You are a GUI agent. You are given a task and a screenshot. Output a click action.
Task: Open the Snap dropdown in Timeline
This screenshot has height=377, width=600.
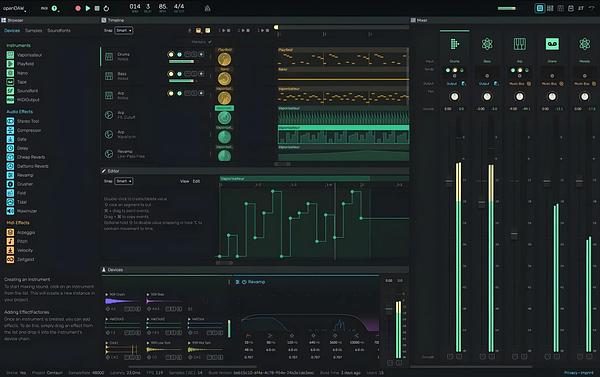[x=124, y=30]
